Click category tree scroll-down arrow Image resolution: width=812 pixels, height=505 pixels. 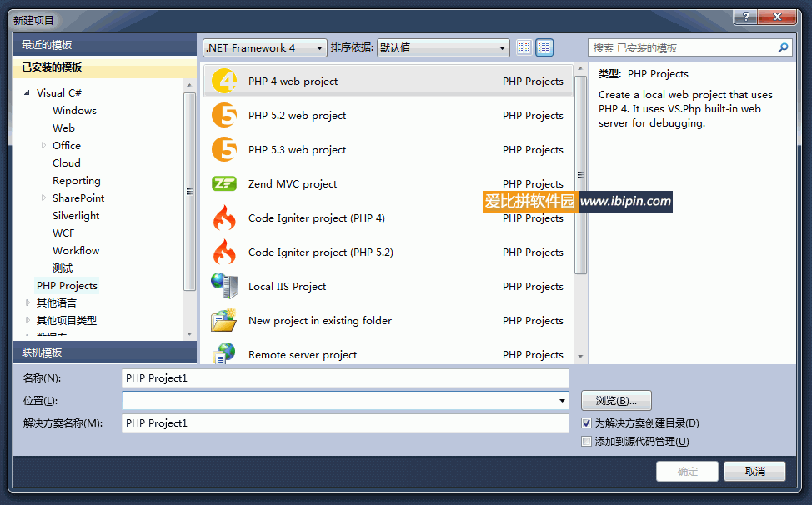(189, 334)
